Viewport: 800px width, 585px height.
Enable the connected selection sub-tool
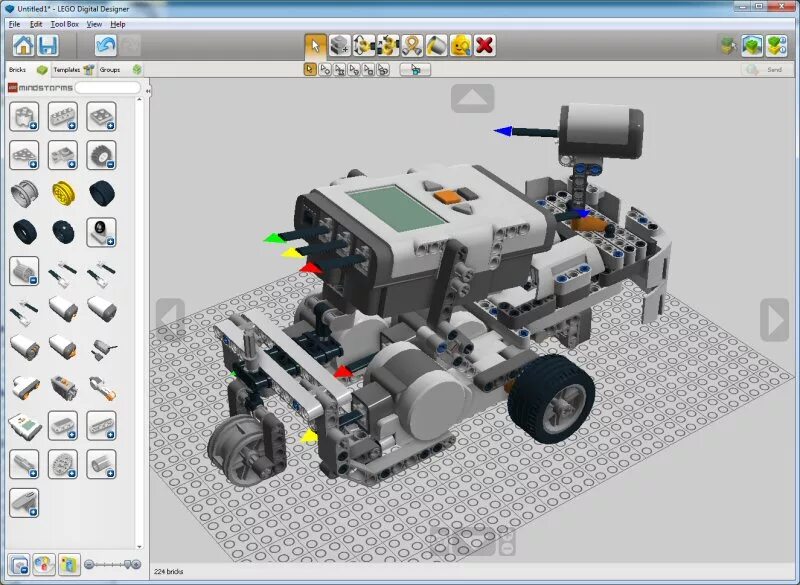(x=339, y=69)
